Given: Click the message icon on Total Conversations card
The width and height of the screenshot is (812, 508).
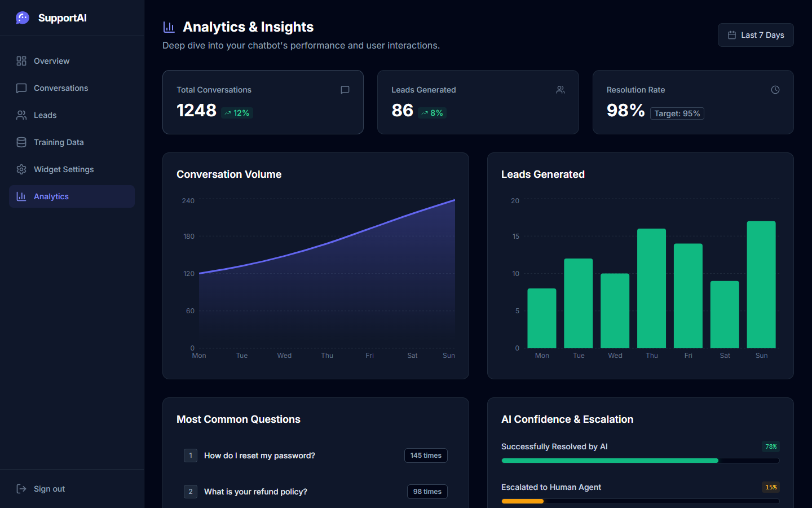Looking at the screenshot, I should click(345, 90).
